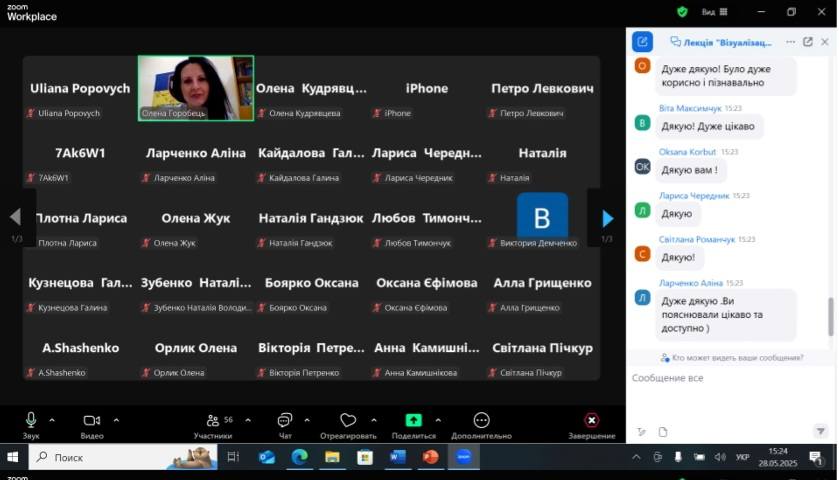This screenshot has height=480, width=839.
Task: Expand the arrow next to Участники
Action: point(248,420)
